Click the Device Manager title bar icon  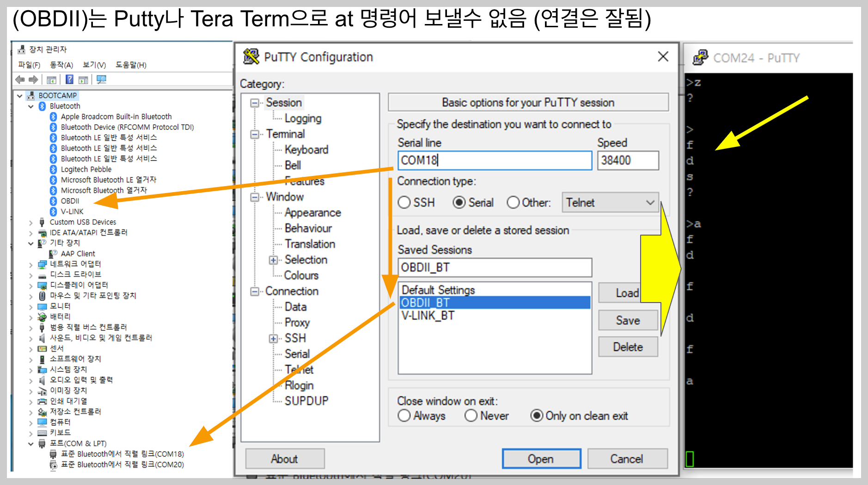[x=21, y=49]
